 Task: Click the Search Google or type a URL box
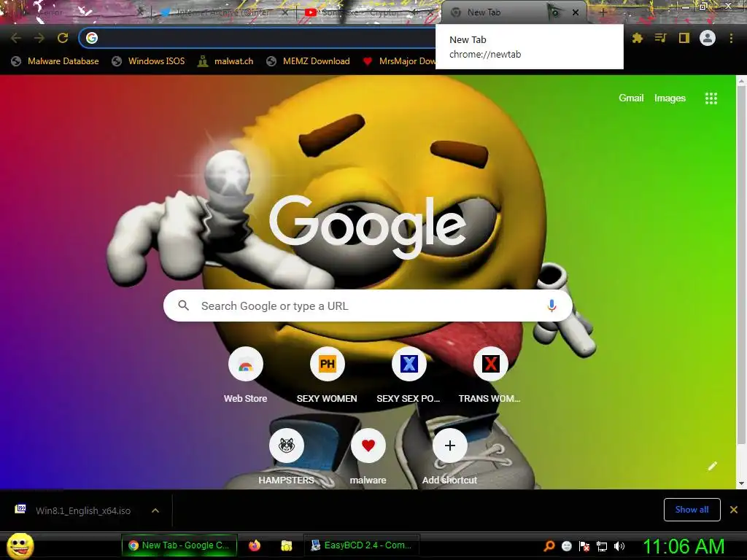pos(368,306)
